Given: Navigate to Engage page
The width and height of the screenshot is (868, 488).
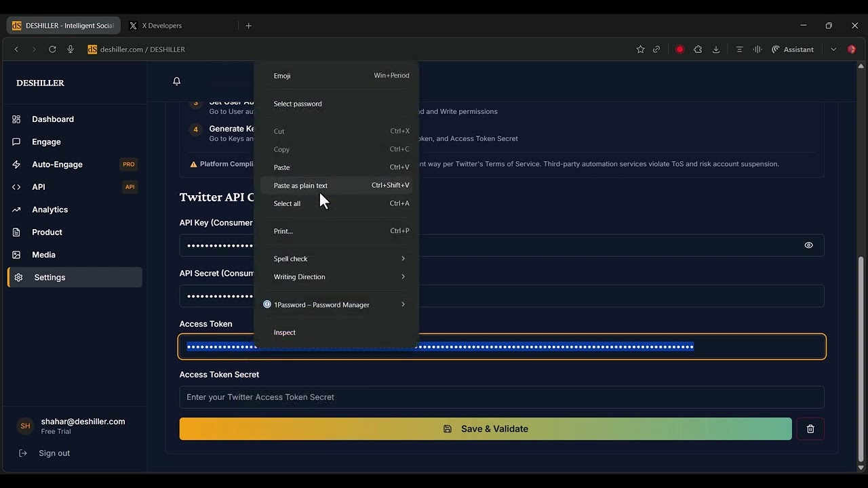Looking at the screenshot, I should click(x=75, y=142).
